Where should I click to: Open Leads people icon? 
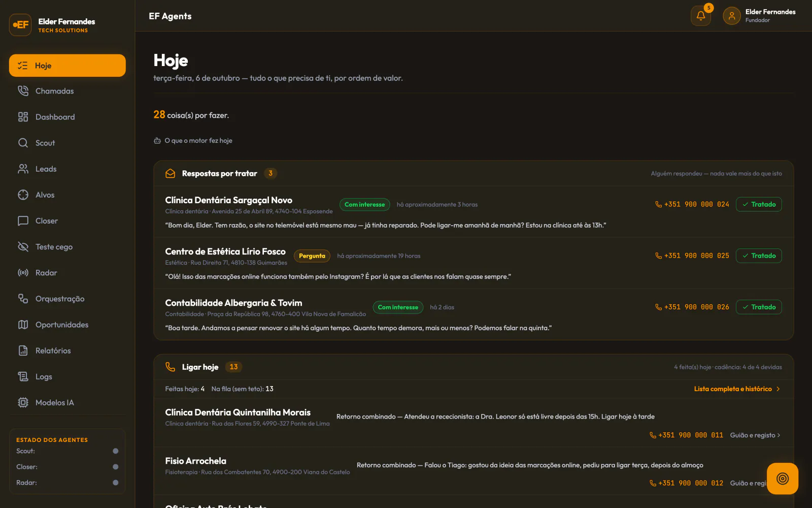coord(23,169)
